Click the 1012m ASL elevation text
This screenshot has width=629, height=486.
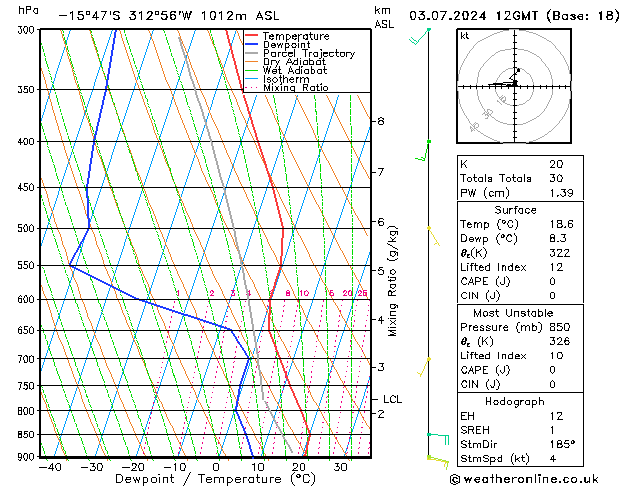tap(240, 16)
